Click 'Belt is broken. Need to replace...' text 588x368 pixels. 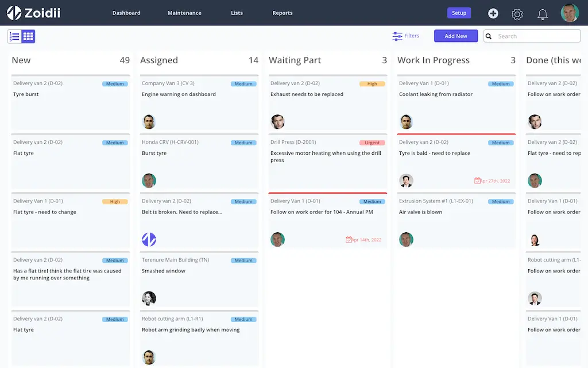coord(182,212)
